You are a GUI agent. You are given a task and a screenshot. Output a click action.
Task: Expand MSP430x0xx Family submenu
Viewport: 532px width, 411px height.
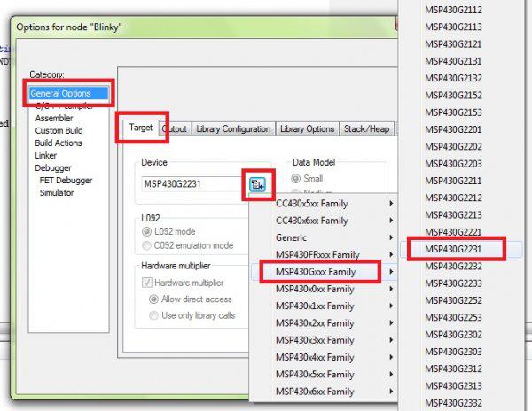coord(324,289)
